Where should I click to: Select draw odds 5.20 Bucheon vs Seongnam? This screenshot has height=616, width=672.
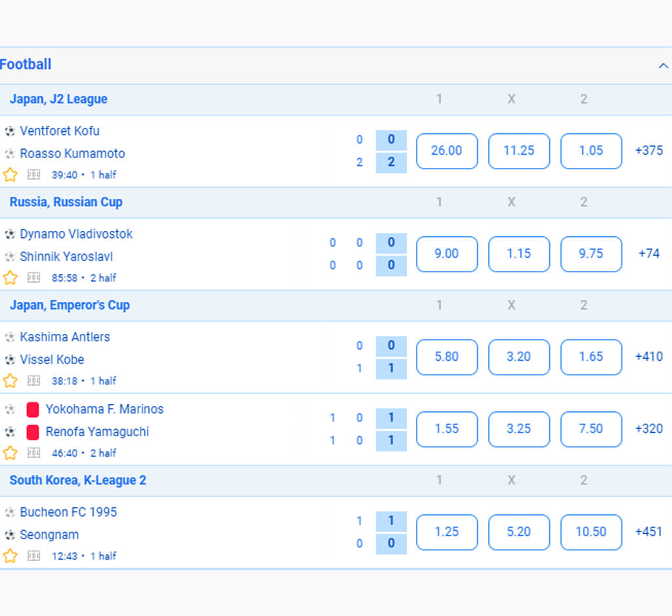(x=519, y=532)
